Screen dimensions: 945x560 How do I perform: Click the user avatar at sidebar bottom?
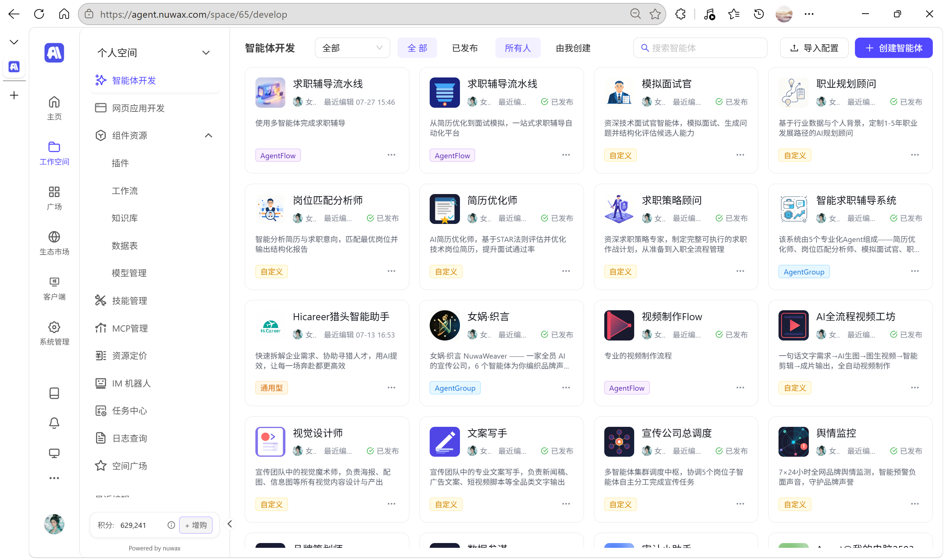pos(54,524)
